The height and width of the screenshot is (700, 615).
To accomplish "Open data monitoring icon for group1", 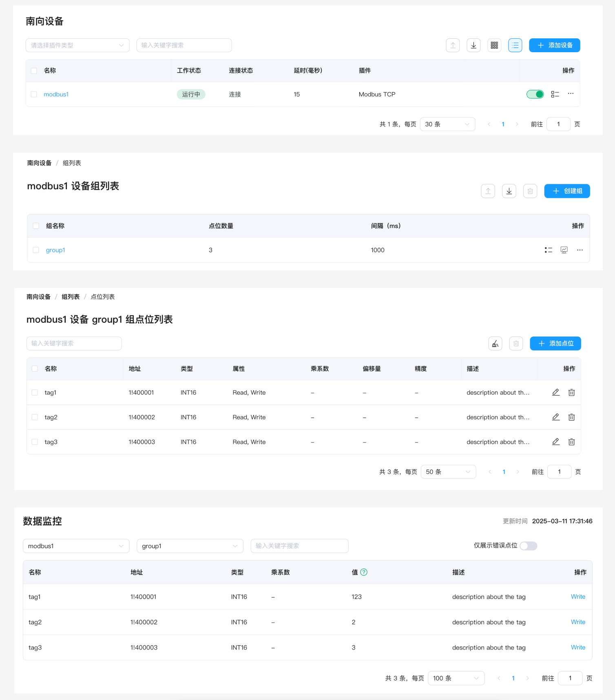I will pyautogui.click(x=564, y=250).
